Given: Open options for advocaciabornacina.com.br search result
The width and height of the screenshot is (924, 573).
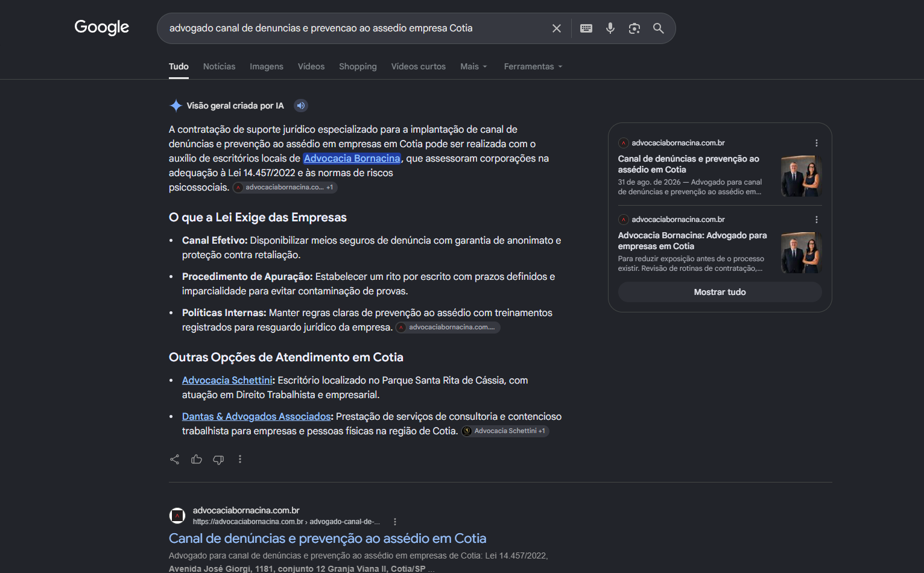Looking at the screenshot, I should pos(395,522).
